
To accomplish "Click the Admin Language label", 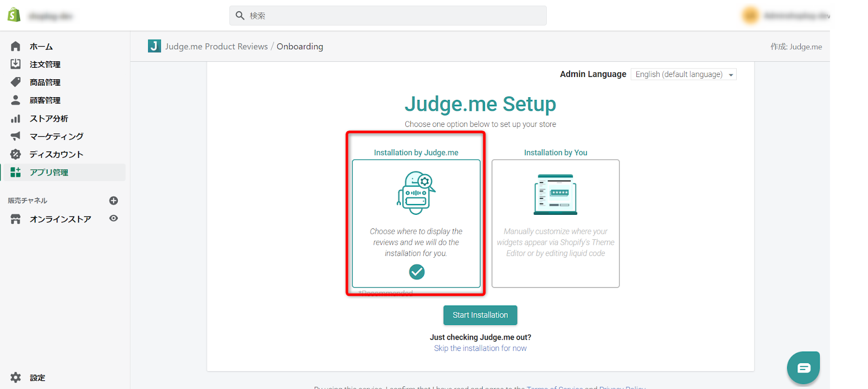I will coord(593,74).
